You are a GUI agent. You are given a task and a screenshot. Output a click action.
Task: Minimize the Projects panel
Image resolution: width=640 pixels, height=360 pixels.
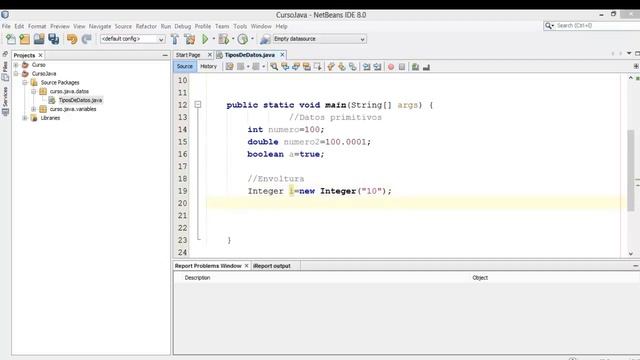(165, 55)
